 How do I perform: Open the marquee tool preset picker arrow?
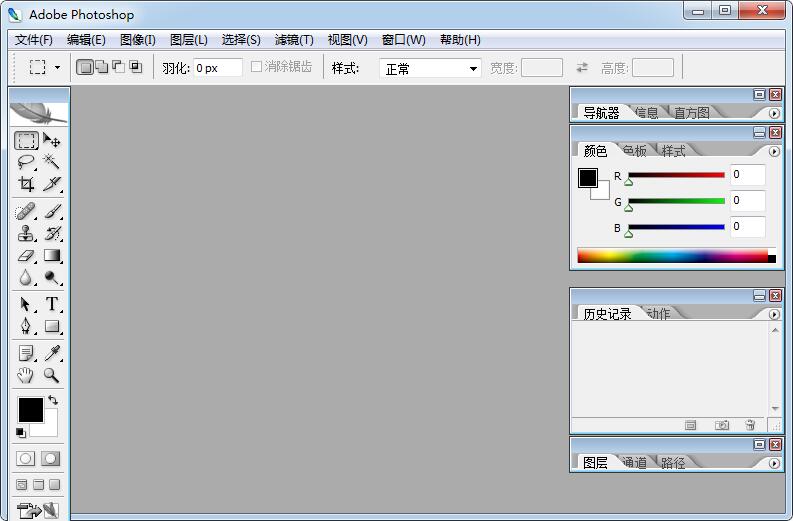(57, 68)
